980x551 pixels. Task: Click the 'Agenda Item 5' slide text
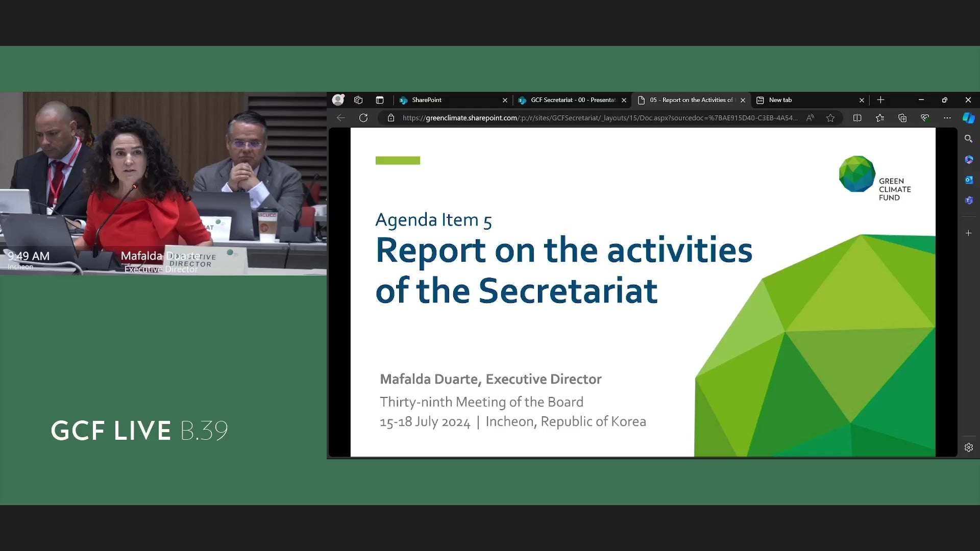433,220
